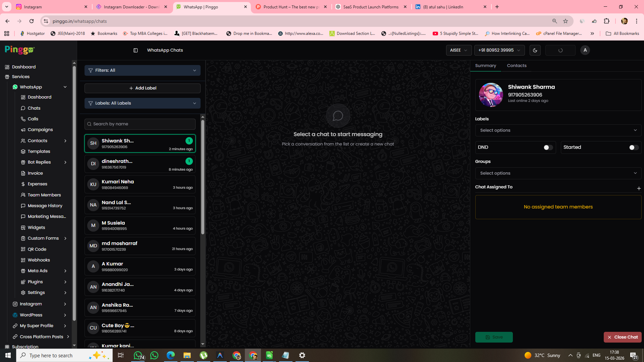Click the user avatar A icon

pos(585,50)
